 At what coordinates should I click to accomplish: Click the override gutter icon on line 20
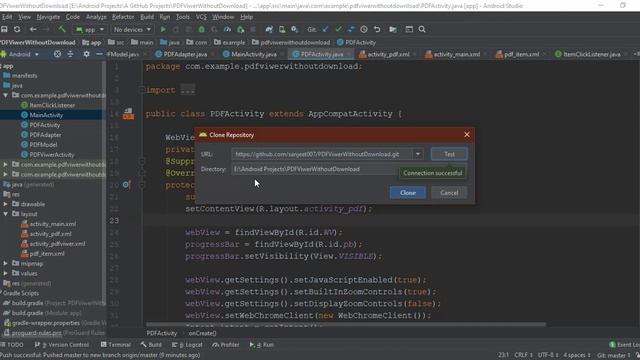tap(126, 184)
